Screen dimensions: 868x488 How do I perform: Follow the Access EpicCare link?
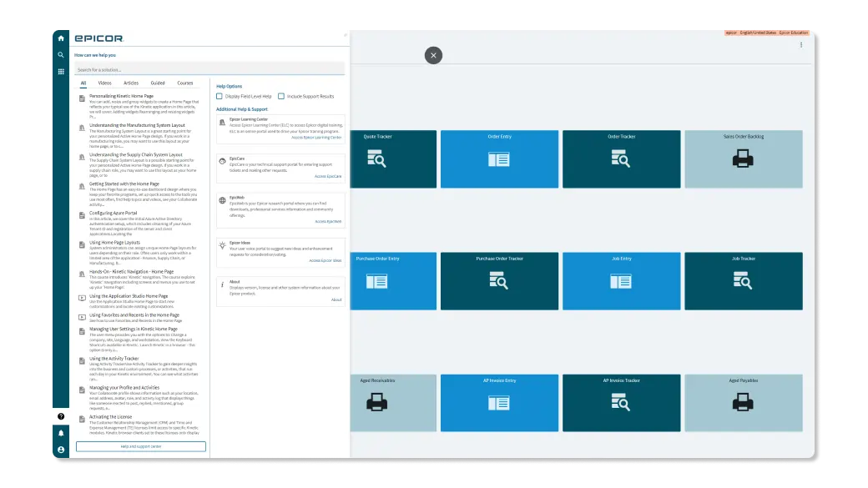328,177
